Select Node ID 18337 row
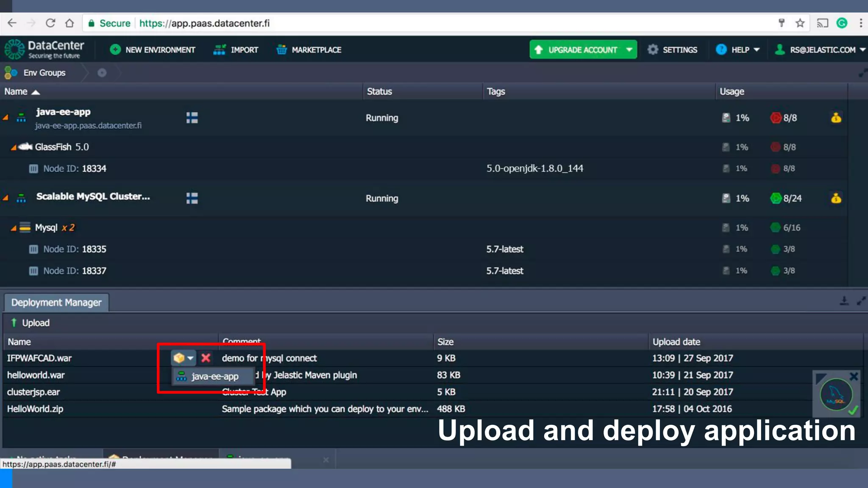Screen dimensions: 868x488 [x=424, y=271]
